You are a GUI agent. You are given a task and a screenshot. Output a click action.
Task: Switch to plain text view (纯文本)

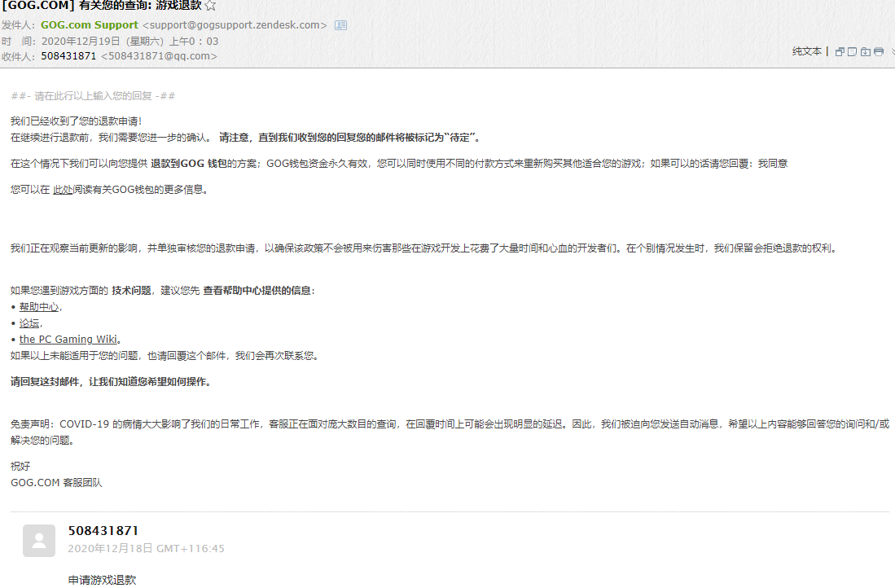(x=806, y=51)
